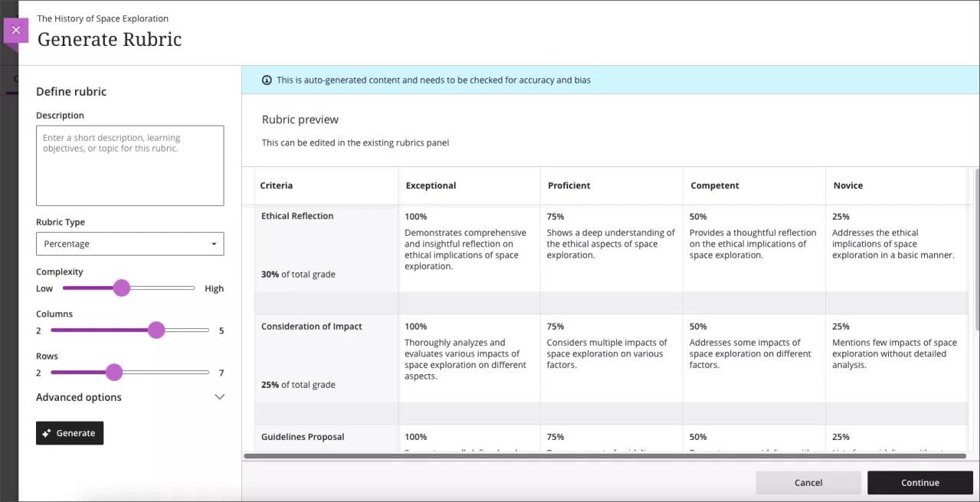Click the Continue button
The image size is (980, 502).
920,482
